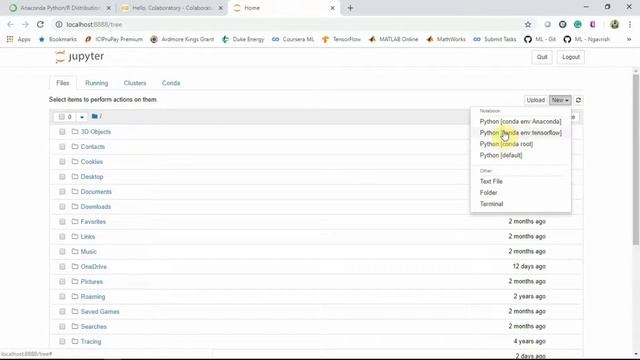Show more bookmarks with the chevron

click(629, 39)
